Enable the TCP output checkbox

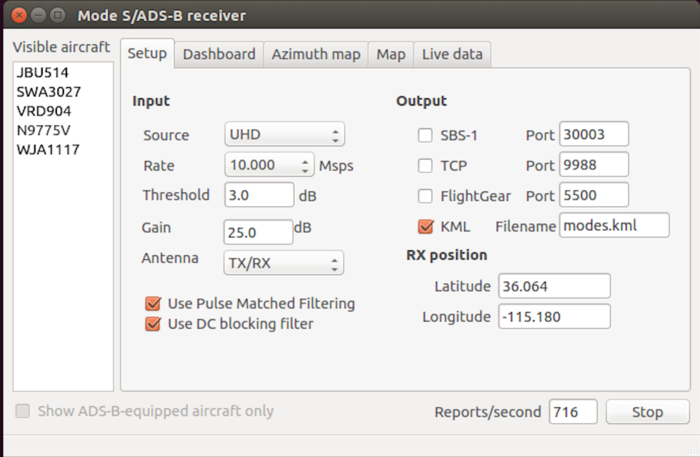pyautogui.click(x=425, y=165)
